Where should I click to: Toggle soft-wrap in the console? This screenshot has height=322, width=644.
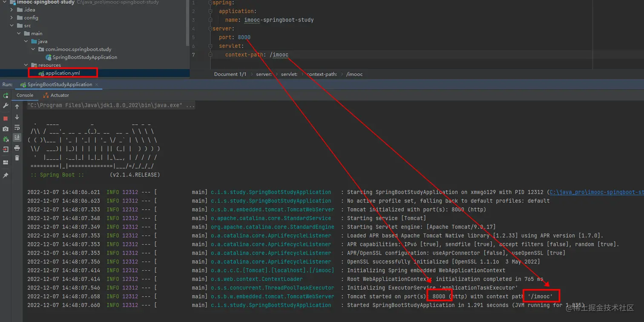17,127
